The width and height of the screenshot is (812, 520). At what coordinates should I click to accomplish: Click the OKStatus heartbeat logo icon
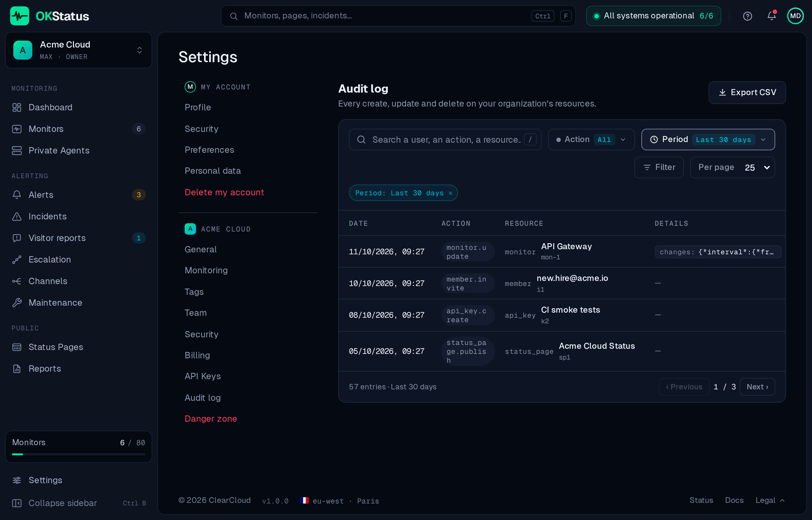point(19,16)
